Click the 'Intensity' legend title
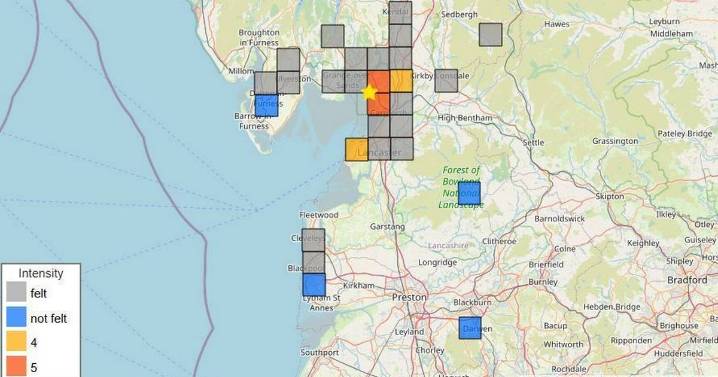Screen dimensions: 718x377 click(x=41, y=273)
